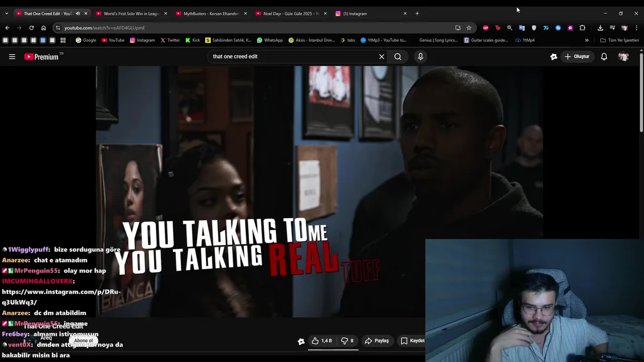Open the WhatsApp bookmark

click(x=270, y=40)
